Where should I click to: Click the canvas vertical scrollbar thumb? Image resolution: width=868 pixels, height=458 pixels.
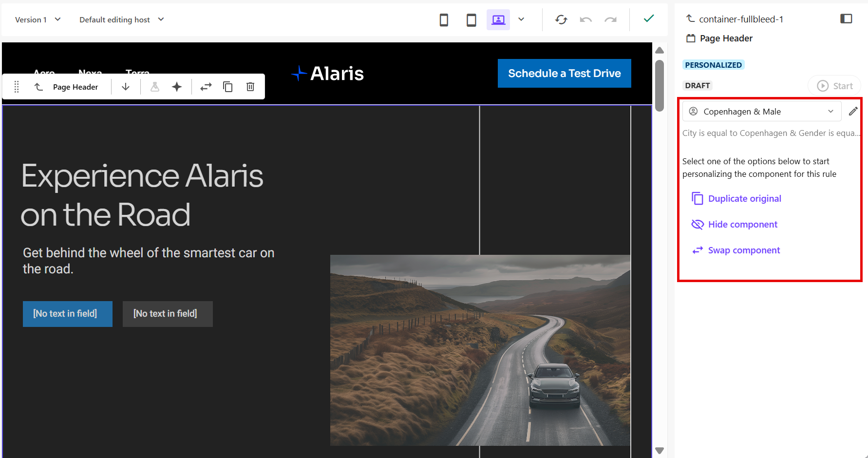[660, 86]
